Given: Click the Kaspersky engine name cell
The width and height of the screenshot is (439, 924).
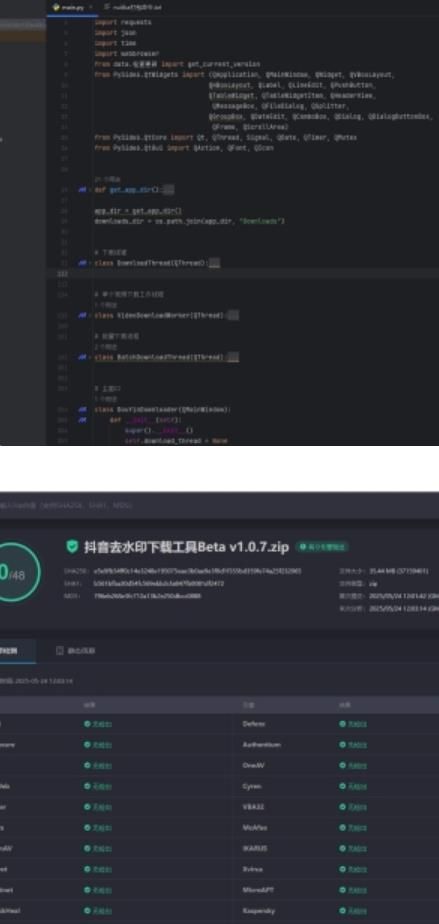Looking at the screenshot, I should point(259,910).
